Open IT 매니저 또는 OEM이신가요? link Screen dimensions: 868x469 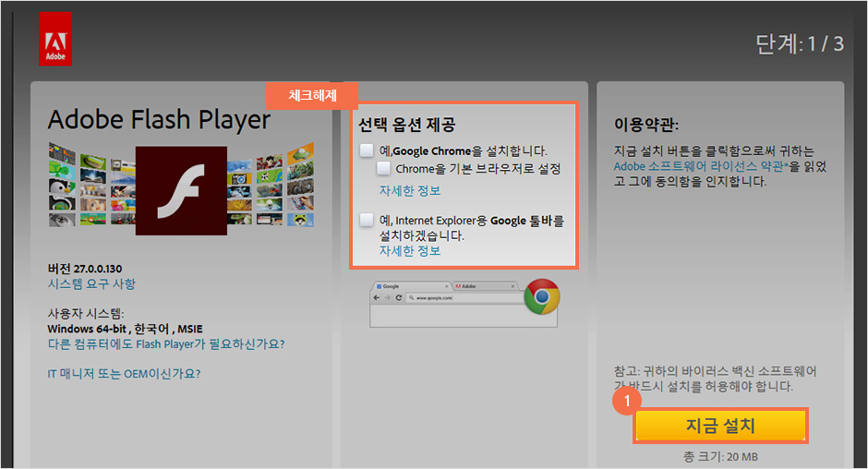click(124, 374)
